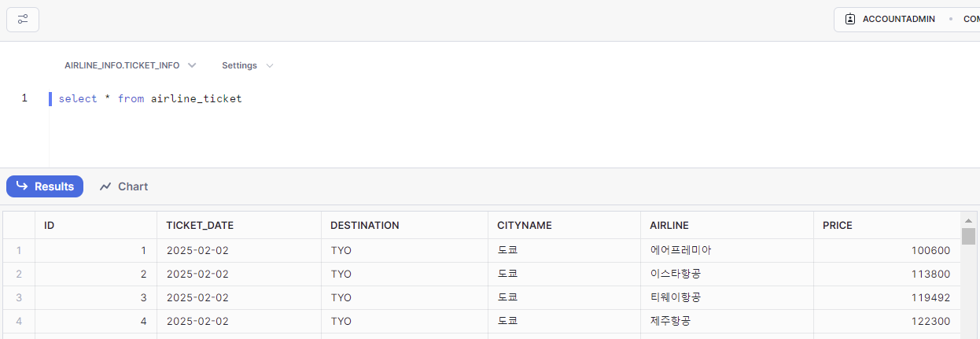
Task: Select row number 4 in results
Action: pyautogui.click(x=19, y=322)
